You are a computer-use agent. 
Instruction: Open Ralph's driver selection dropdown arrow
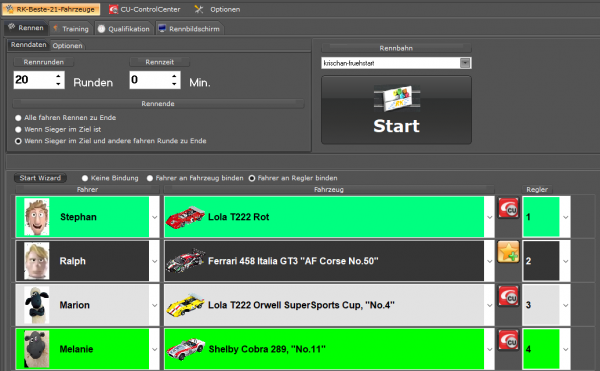point(155,261)
